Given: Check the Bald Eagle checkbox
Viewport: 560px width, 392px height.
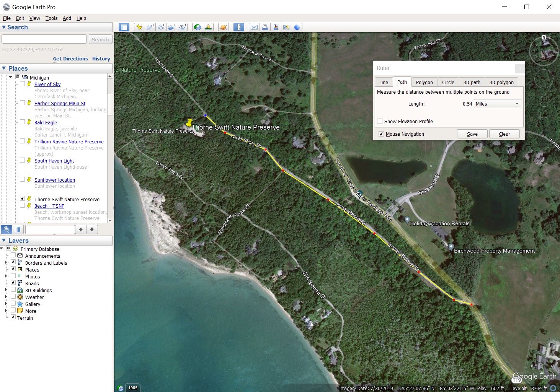Looking at the screenshot, I should [22, 122].
